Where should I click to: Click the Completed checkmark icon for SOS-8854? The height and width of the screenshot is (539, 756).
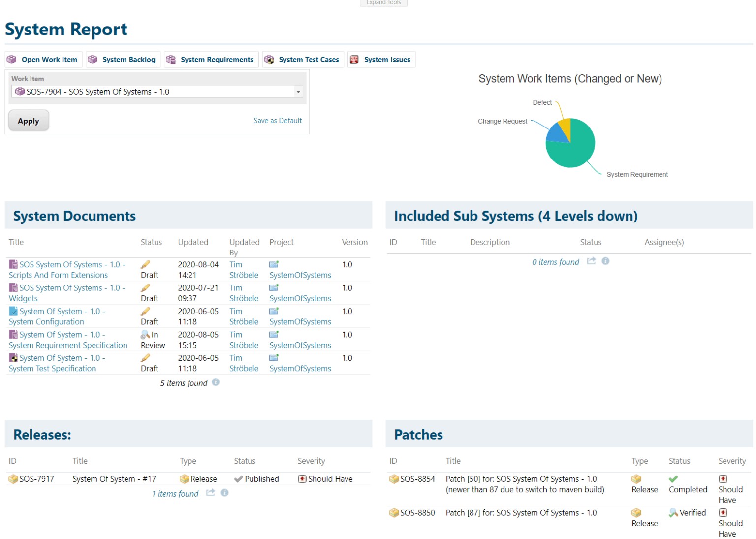coord(673,478)
